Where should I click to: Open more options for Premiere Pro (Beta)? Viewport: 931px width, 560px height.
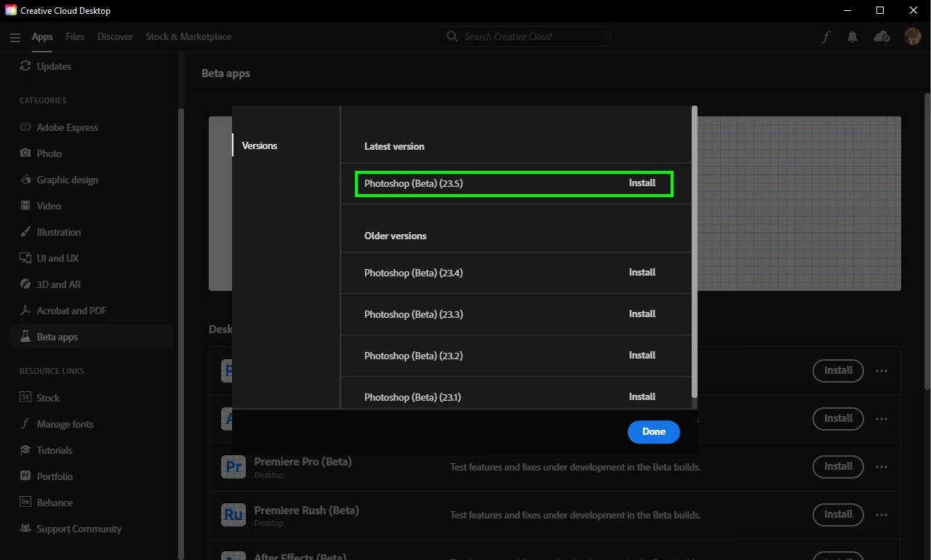coord(882,467)
